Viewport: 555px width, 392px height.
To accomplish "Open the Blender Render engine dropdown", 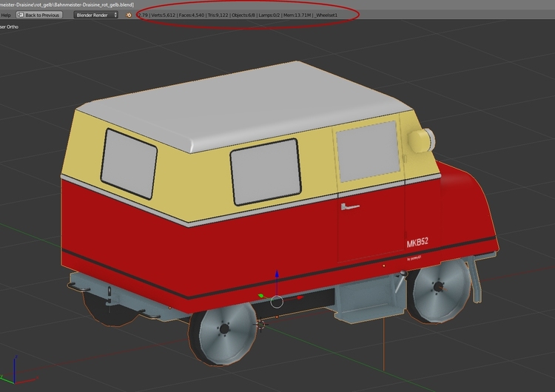I will (x=96, y=15).
